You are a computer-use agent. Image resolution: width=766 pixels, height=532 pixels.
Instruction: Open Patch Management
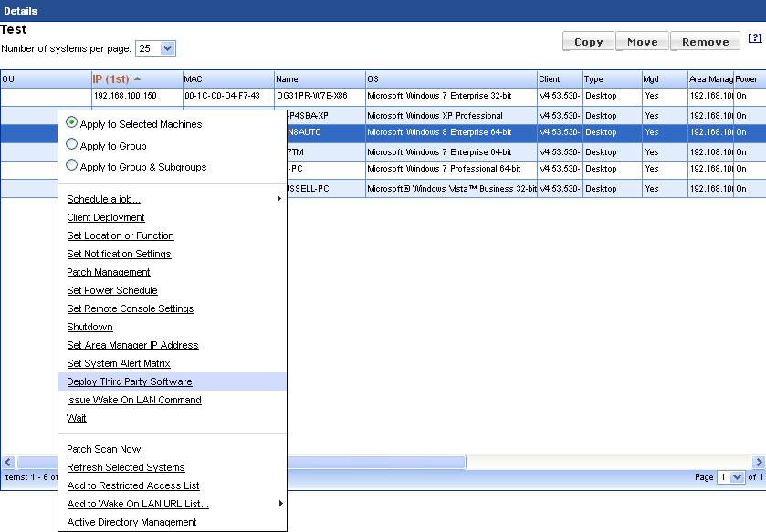click(x=109, y=272)
